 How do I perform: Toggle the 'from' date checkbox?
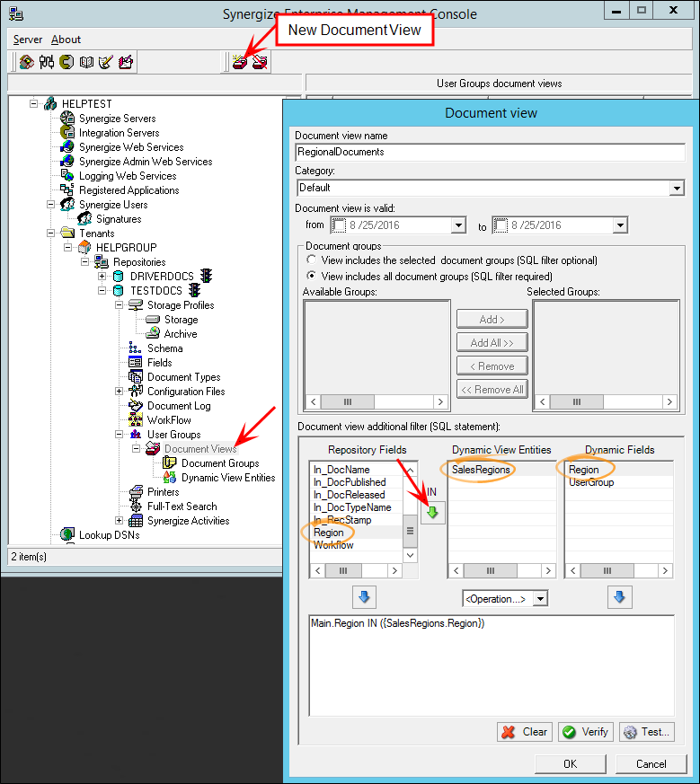click(x=339, y=225)
